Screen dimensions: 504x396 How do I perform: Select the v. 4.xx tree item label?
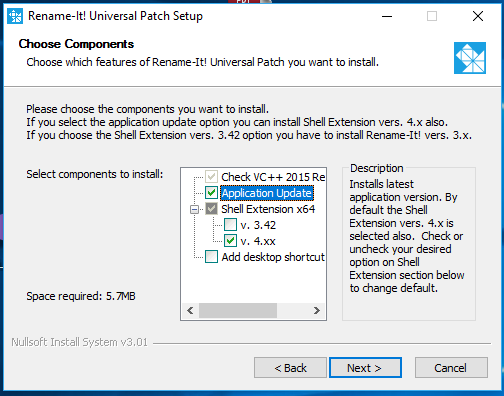tap(258, 241)
